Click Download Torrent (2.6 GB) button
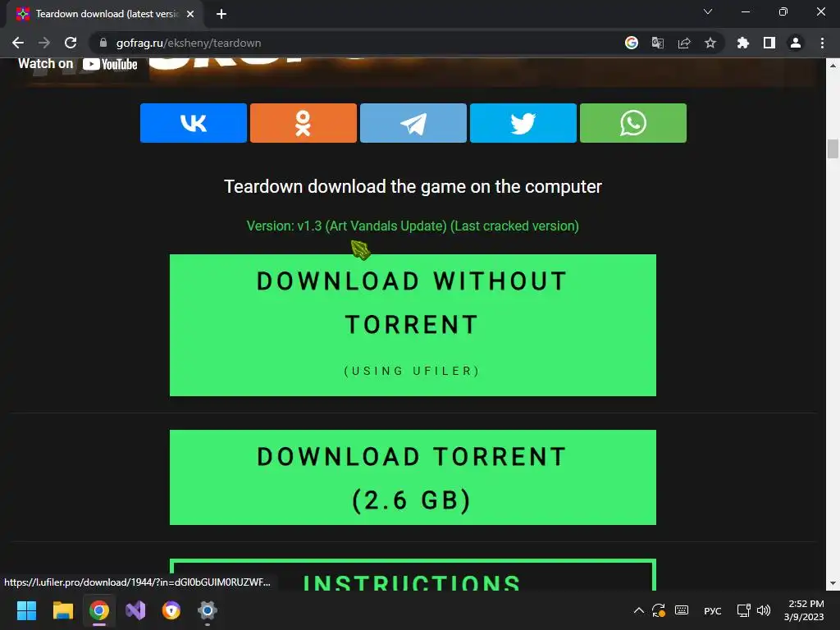Image resolution: width=840 pixels, height=630 pixels. (x=413, y=477)
